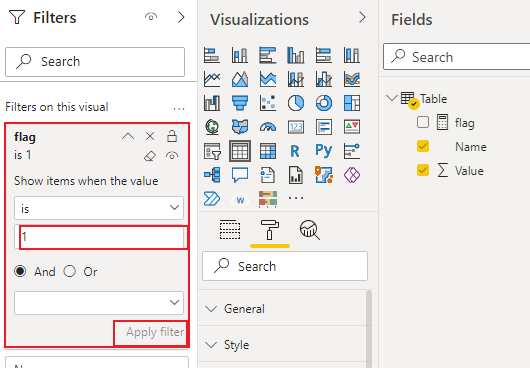Check the flag field checkbox
This screenshot has height=368, width=530.
(x=423, y=122)
